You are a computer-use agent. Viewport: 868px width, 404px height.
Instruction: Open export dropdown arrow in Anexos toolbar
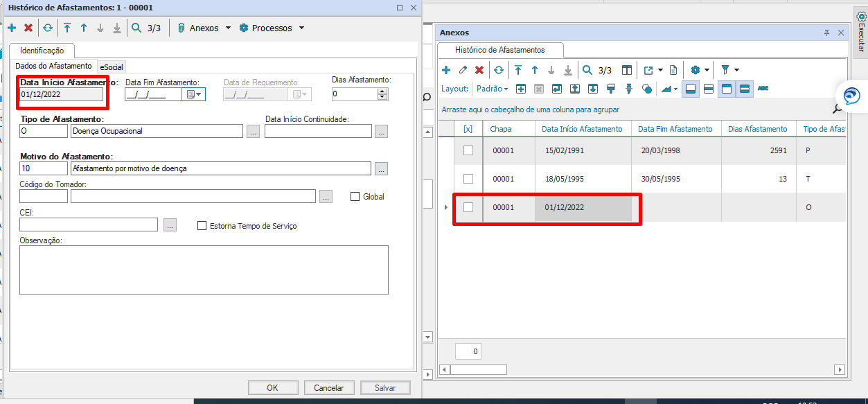click(x=660, y=70)
